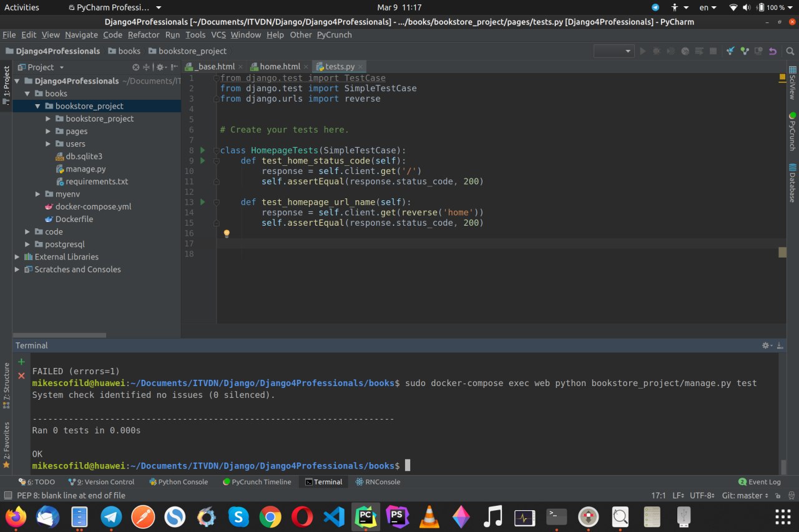The image size is (799, 532).
Task: Open the RNConsole tool window
Action: [378, 482]
